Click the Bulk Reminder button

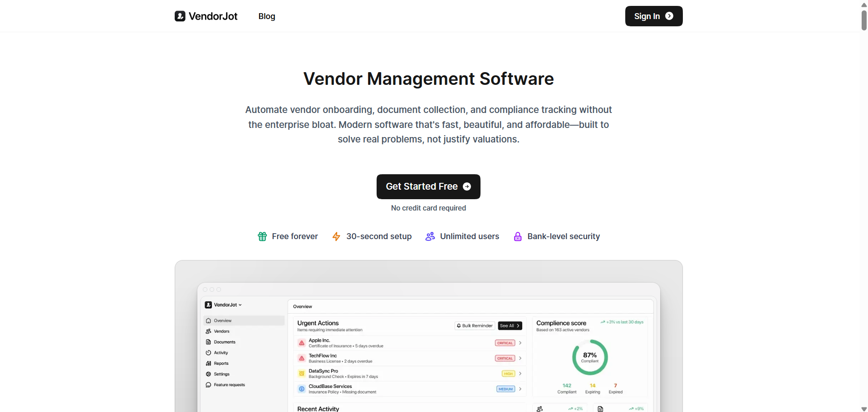point(475,326)
